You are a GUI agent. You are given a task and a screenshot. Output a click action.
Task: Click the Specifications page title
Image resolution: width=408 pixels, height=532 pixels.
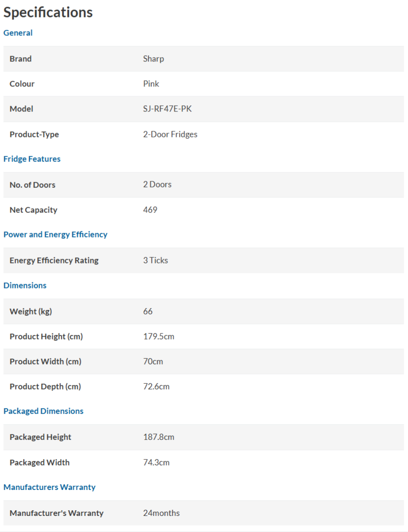click(48, 12)
